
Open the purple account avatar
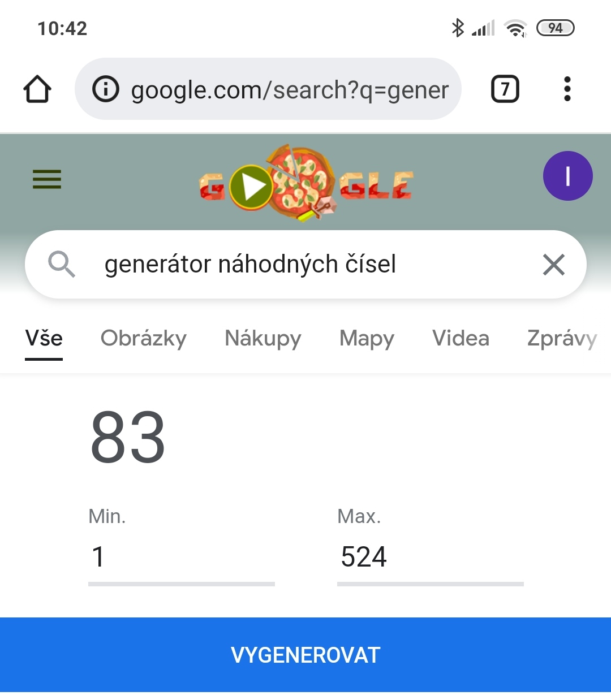coord(567,176)
